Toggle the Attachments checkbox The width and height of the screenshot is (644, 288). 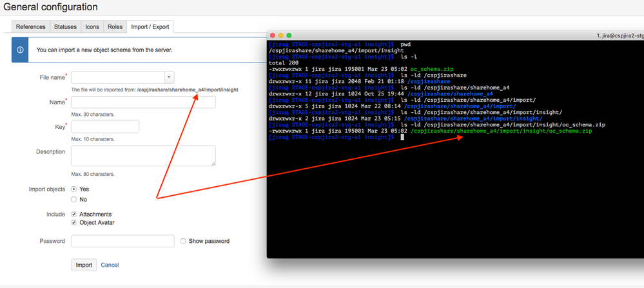[x=74, y=214]
